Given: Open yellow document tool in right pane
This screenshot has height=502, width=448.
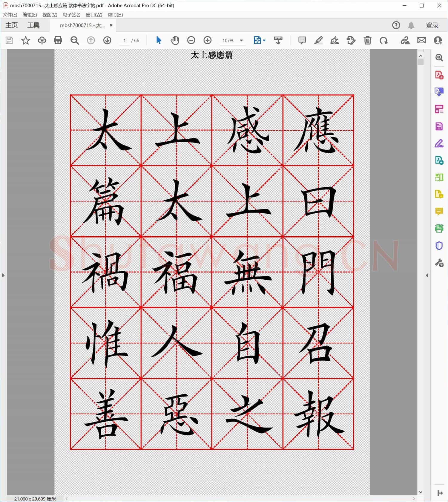Looking at the screenshot, I should click(439, 195).
